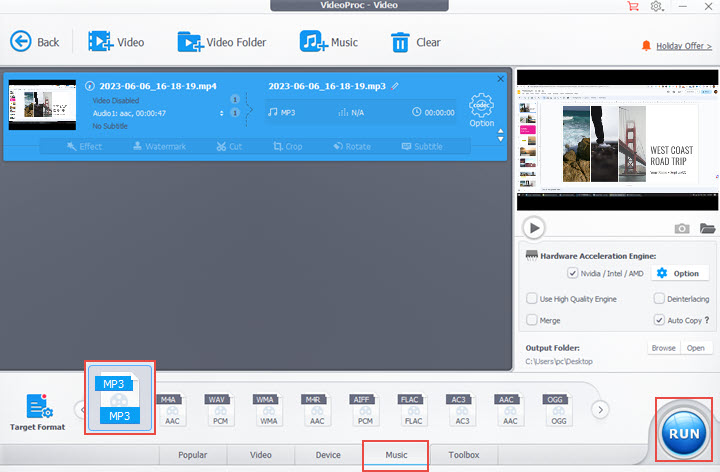720x472 pixels.
Task: Rename output file with pencil icon
Action: click(395, 86)
